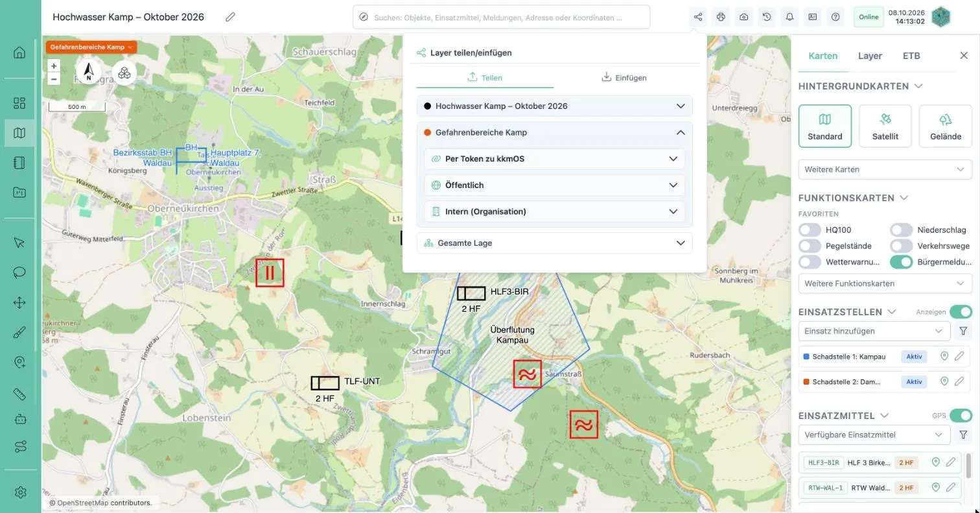The width and height of the screenshot is (980, 513).
Task: Turn off Einsatzstellen Anzeigen toggle
Action: (x=961, y=312)
